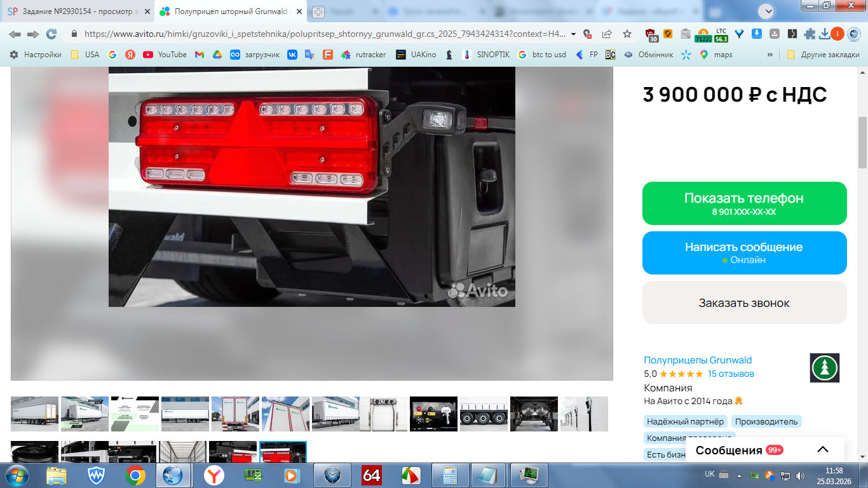868x488 pixels.
Task: Expand the hidden bookmarks double-chevron
Action: [x=770, y=55]
